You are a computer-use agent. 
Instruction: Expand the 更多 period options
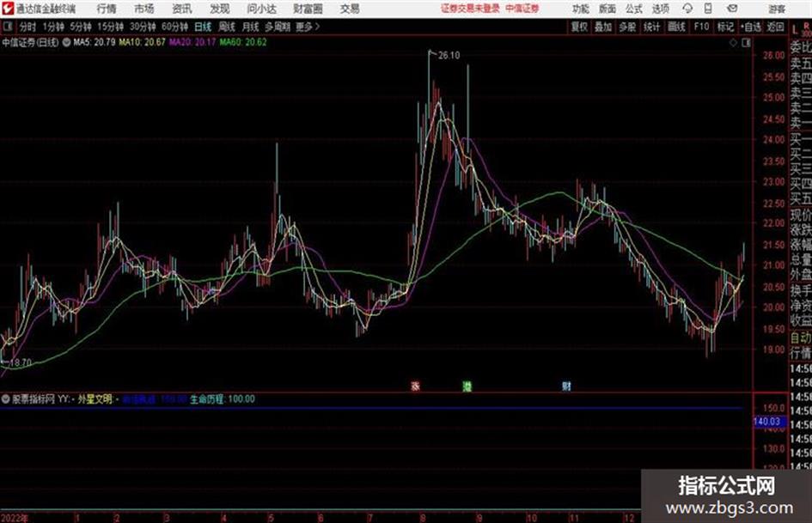[308, 27]
